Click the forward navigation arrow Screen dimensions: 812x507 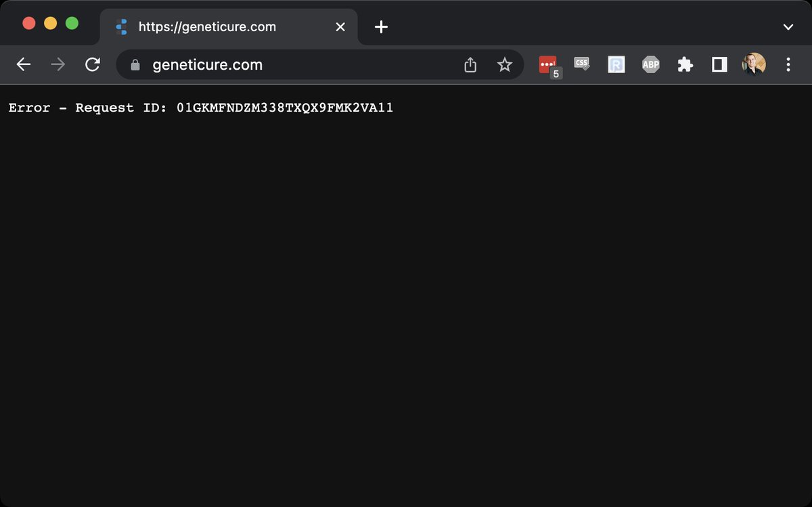coord(58,64)
